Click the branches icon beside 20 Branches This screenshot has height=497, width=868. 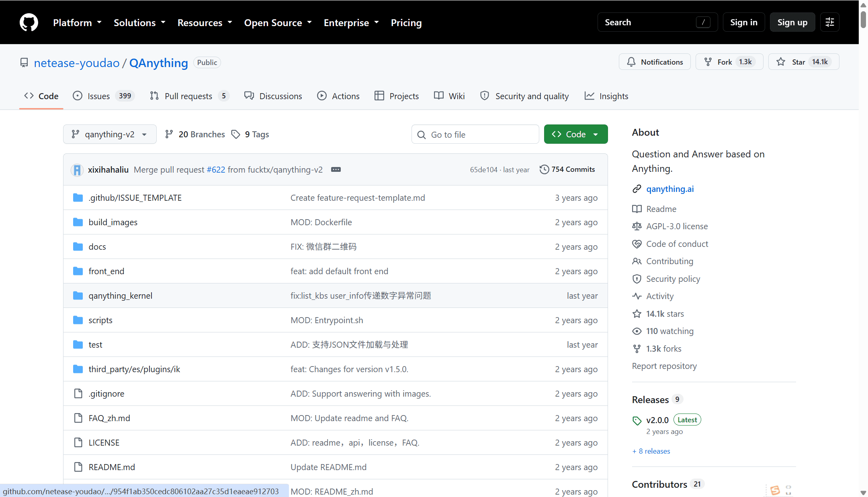coord(169,134)
